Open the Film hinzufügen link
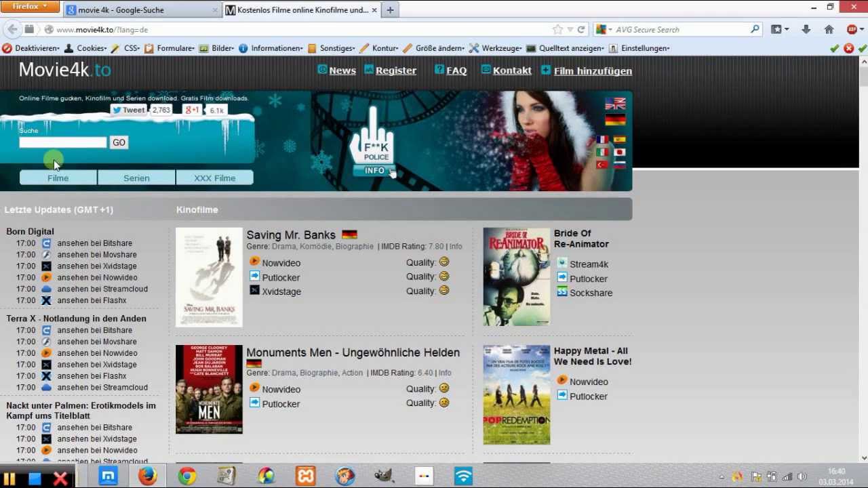Viewport: 868px width, 488px height. tap(593, 71)
